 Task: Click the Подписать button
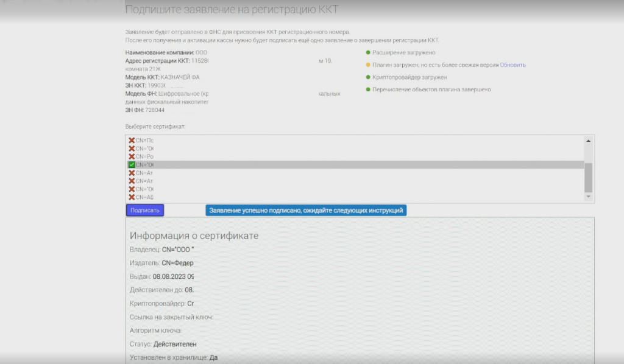[145, 210]
